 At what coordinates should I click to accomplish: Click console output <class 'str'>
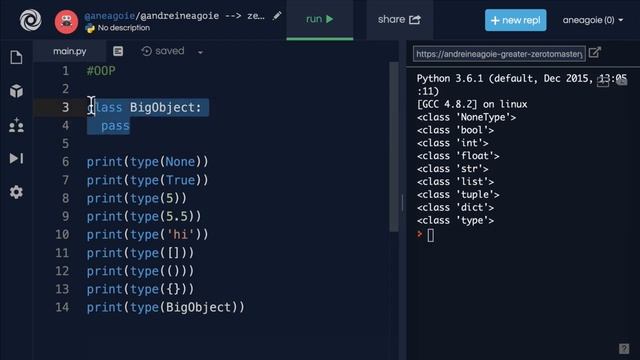tap(452, 169)
